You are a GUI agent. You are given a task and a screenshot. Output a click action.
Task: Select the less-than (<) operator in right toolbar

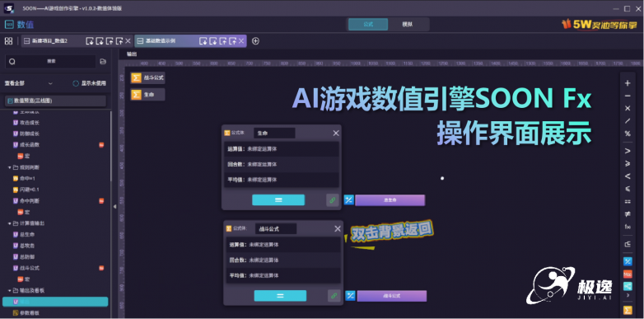[628, 176]
